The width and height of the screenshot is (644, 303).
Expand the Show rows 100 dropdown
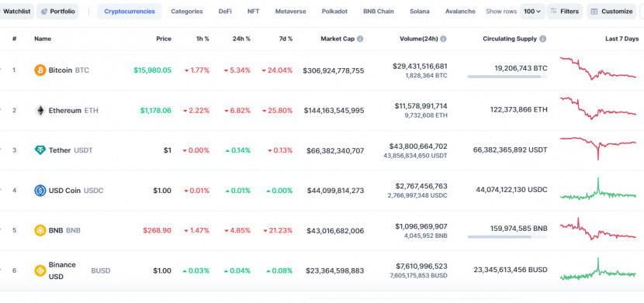point(532,12)
